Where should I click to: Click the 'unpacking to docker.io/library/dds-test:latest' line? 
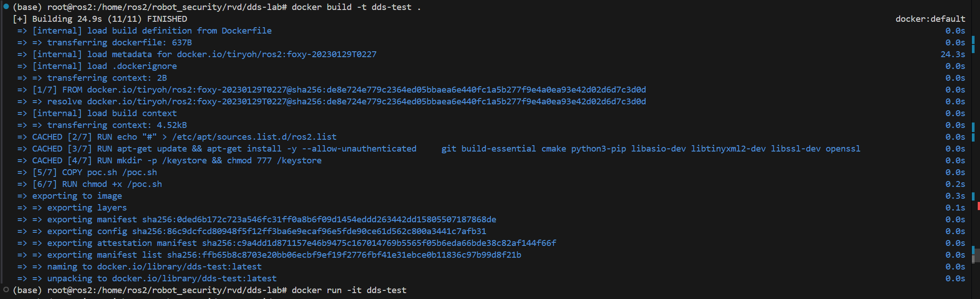[162, 279]
